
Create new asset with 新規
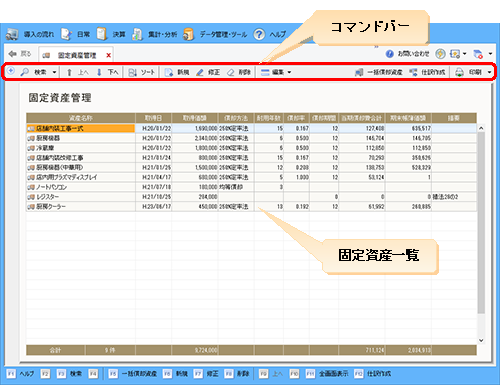tap(177, 72)
